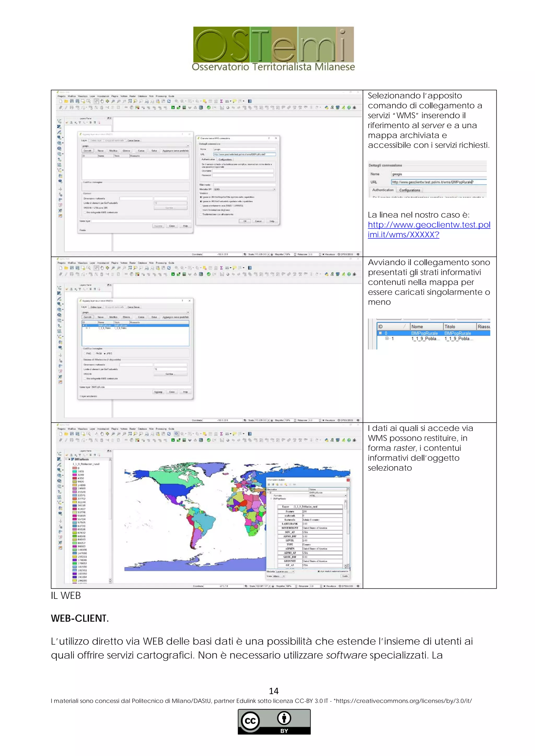Click the 0 legend color swatch in the world map screenshot
The image size is (535, 756).
(75, 468)
